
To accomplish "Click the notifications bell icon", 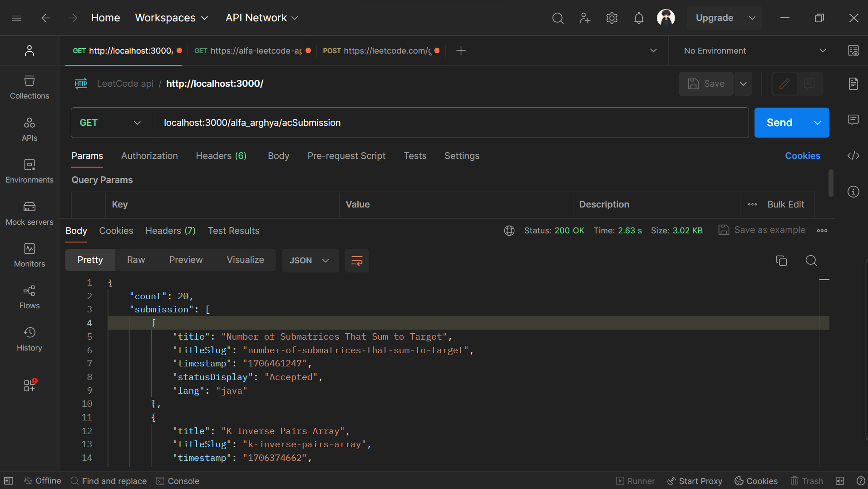I will [638, 18].
